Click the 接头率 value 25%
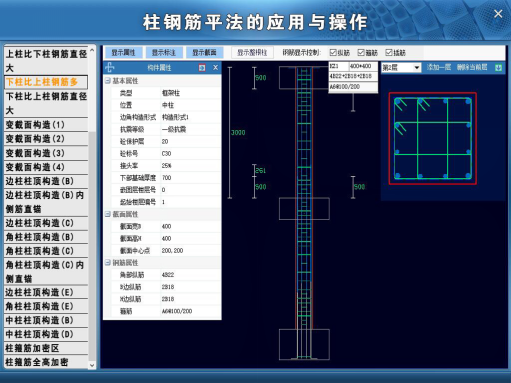The image size is (511, 383). click(191, 165)
